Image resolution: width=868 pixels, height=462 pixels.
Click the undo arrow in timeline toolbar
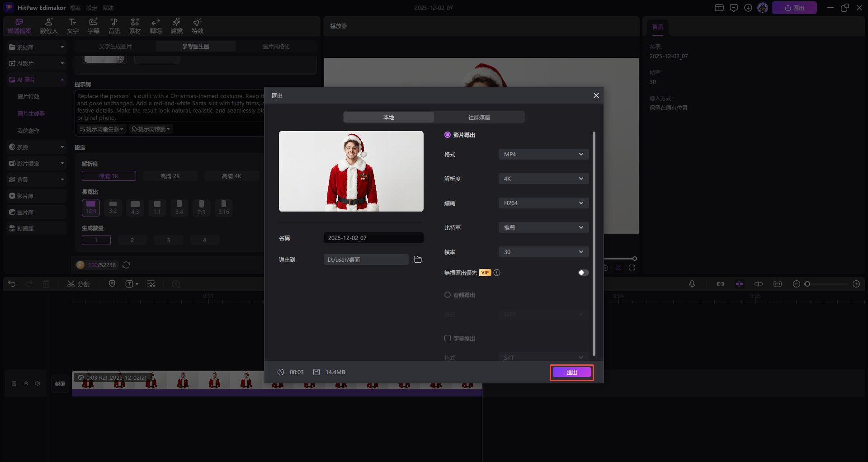click(x=12, y=284)
